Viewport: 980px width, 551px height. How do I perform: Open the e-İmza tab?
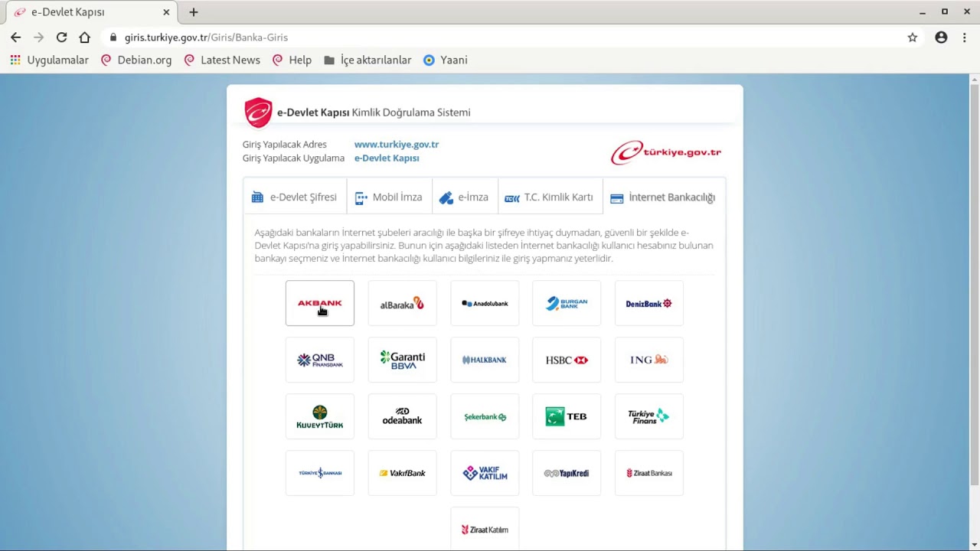click(465, 197)
